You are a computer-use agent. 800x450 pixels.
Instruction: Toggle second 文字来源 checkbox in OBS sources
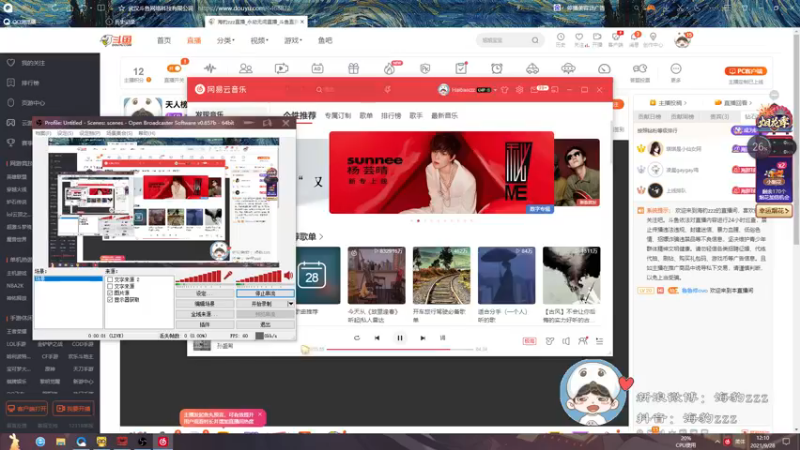110,286
